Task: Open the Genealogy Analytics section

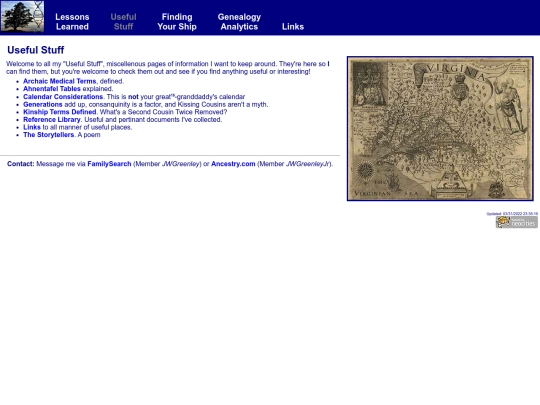Action: tap(239, 22)
